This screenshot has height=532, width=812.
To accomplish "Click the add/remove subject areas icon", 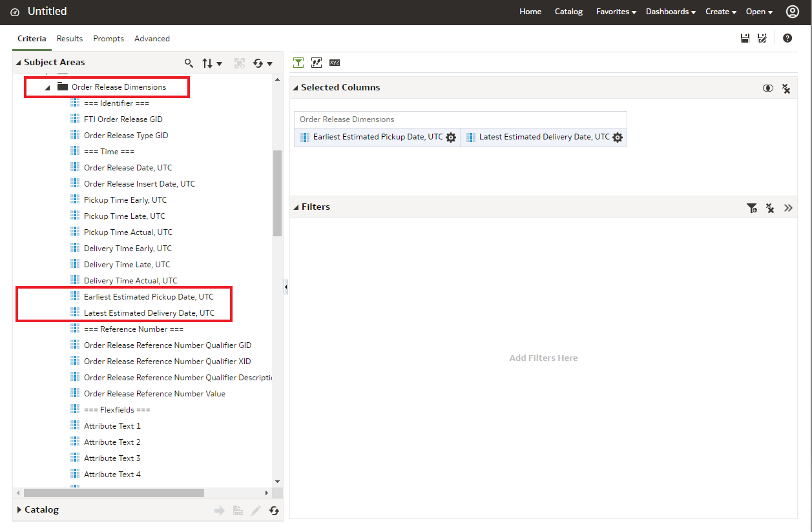I will point(240,63).
